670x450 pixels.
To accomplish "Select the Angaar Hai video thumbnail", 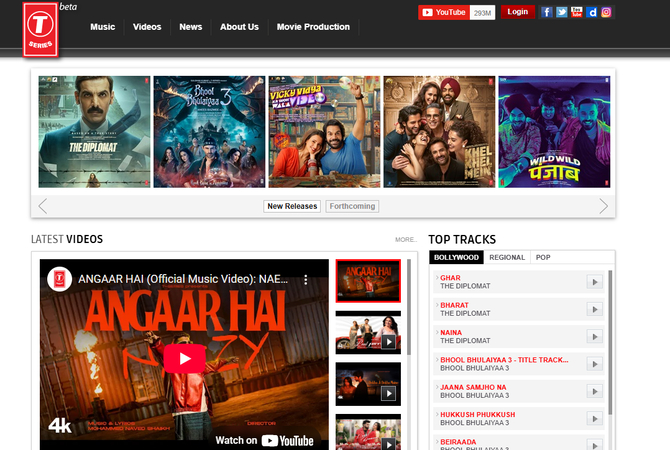I will click(368, 281).
